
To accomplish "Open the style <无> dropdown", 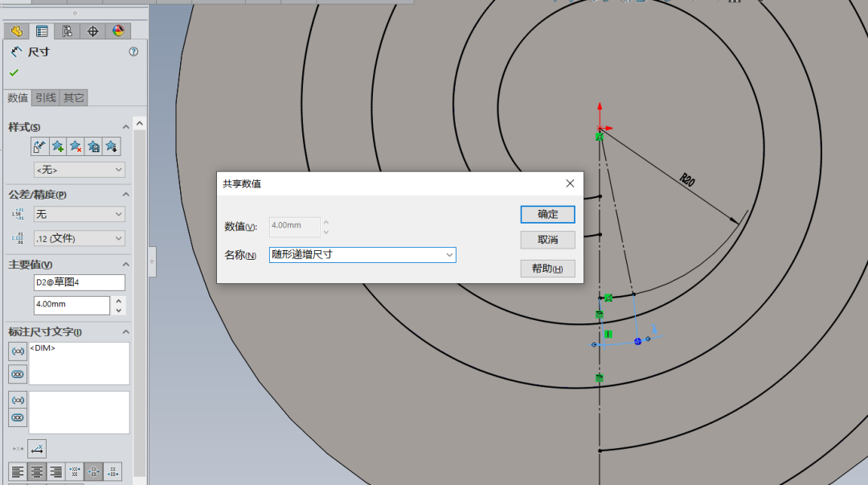I will (x=79, y=170).
